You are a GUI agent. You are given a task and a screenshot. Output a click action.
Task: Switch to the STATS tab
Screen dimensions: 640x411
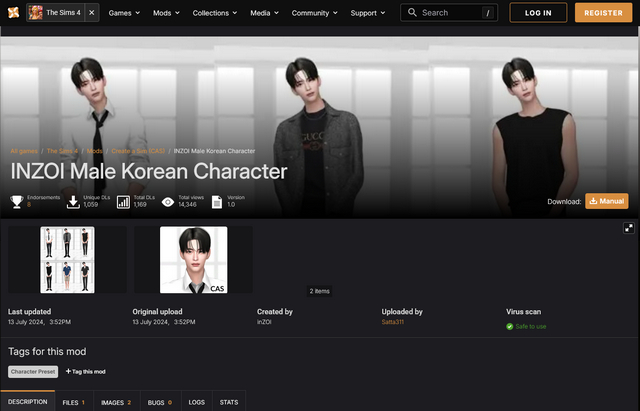point(229,402)
